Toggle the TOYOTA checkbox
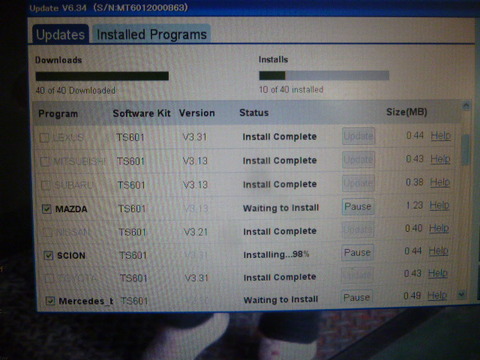Image resolution: width=480 pixels, height=360 pixels. pos(49,278)
